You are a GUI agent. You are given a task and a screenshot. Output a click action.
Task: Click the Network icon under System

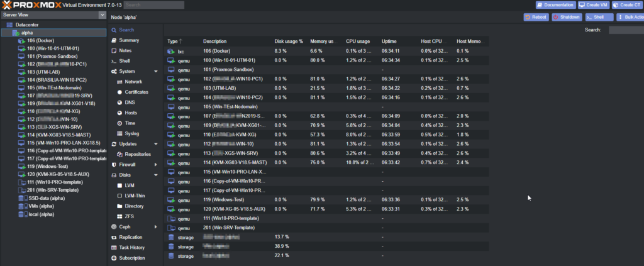120,82
